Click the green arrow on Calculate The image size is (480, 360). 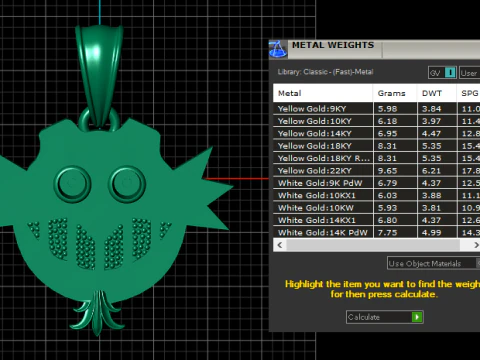[x=417, y=317]
